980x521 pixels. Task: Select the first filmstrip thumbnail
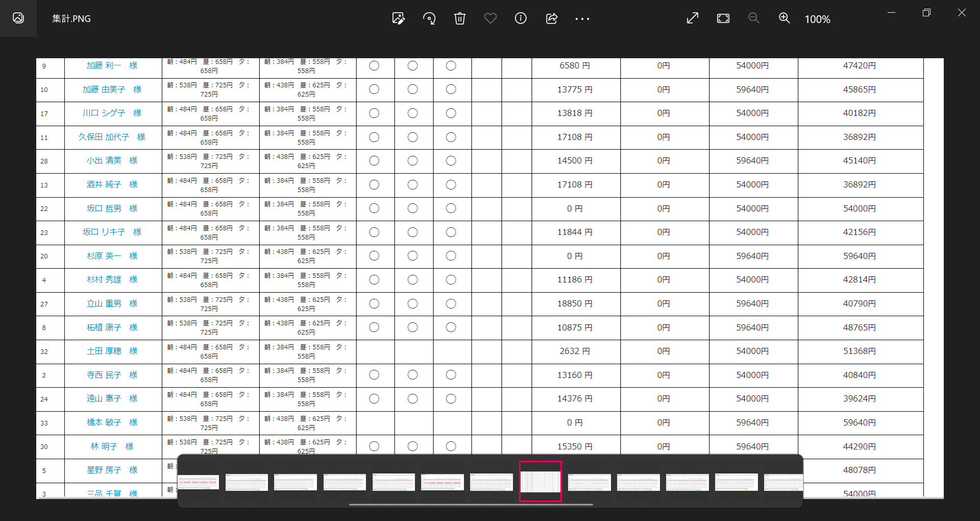click(198, 482)
